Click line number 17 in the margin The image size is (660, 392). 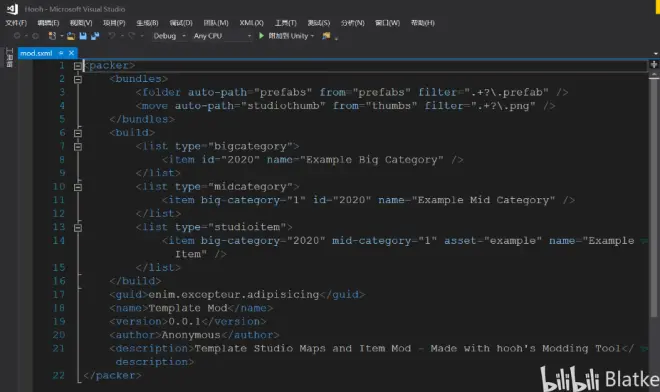pos(59,294)
